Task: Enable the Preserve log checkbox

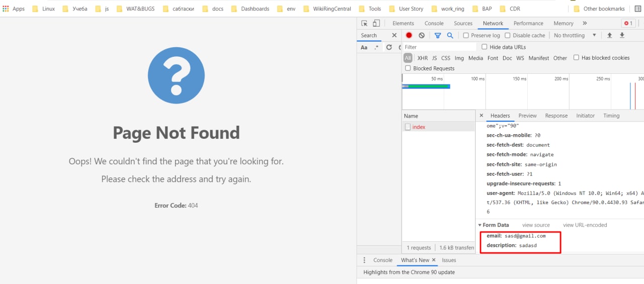Action: point(466,35)
